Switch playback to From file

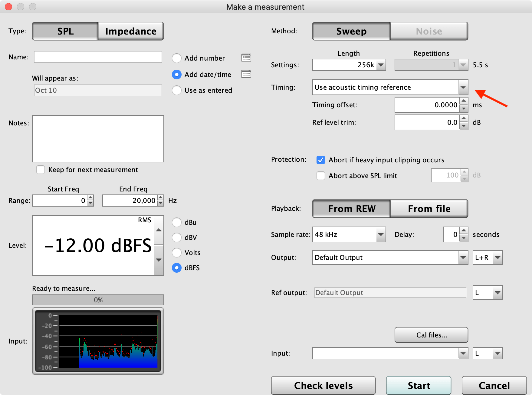(x=429, y=209)
